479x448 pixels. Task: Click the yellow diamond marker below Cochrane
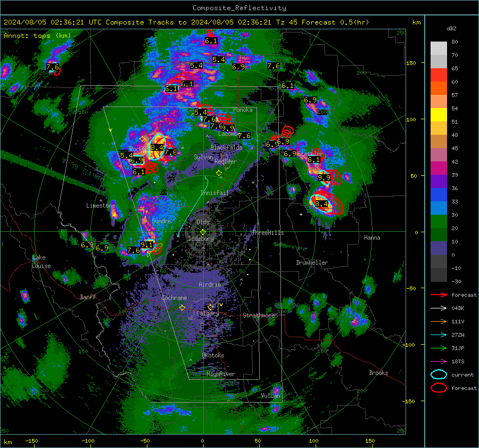182,307
